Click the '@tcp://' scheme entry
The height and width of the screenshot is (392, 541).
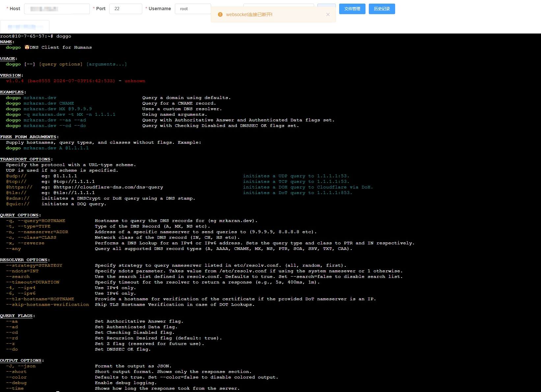pyautogui.click(x=16, y=182)
